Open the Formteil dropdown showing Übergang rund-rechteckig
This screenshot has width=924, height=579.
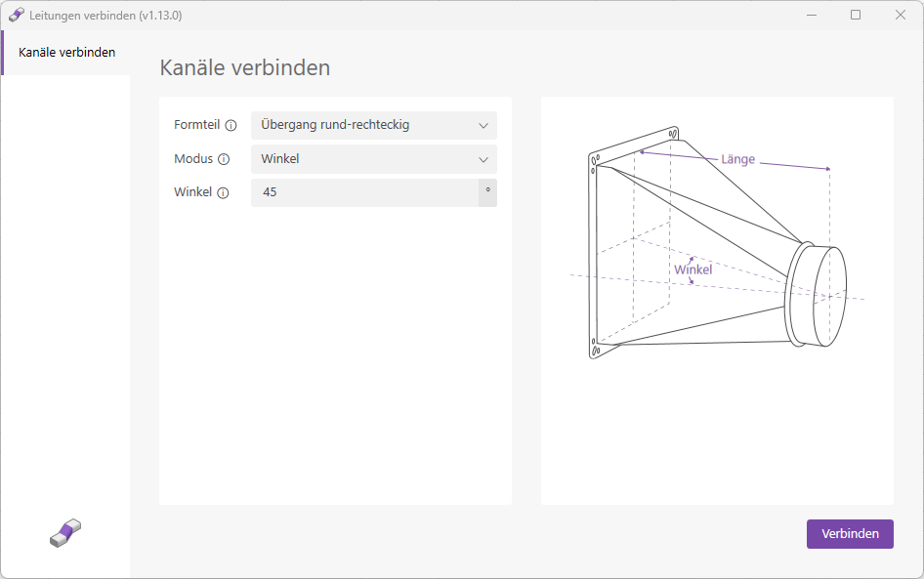[373, 125]
